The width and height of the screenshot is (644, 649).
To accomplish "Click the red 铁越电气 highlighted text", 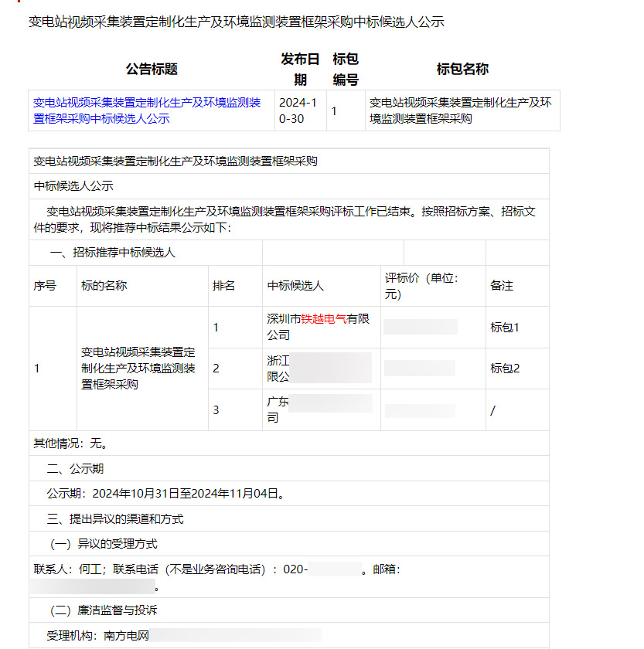I will 323,318.
